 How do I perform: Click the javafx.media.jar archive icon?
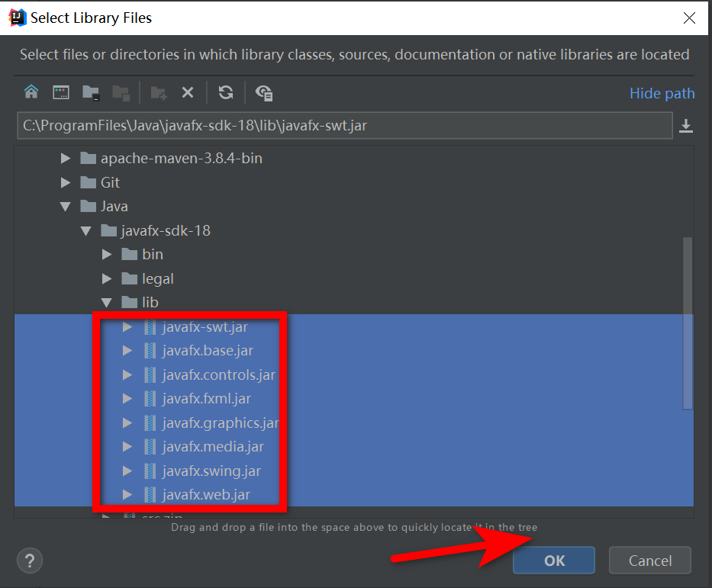click(x=150, y=447)
